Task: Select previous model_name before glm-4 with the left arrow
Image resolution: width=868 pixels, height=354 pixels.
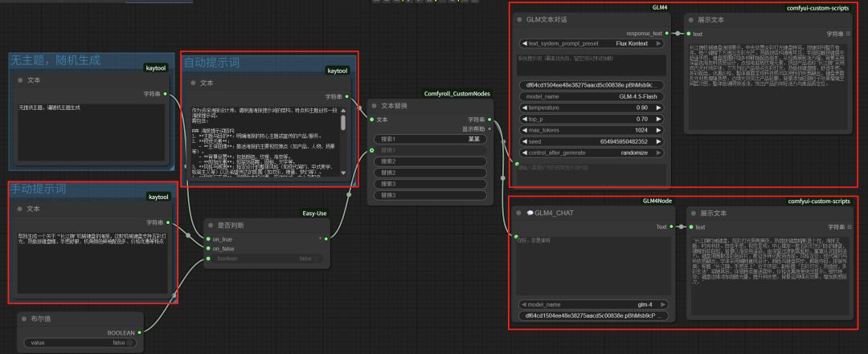Action: tap(524, 304)
